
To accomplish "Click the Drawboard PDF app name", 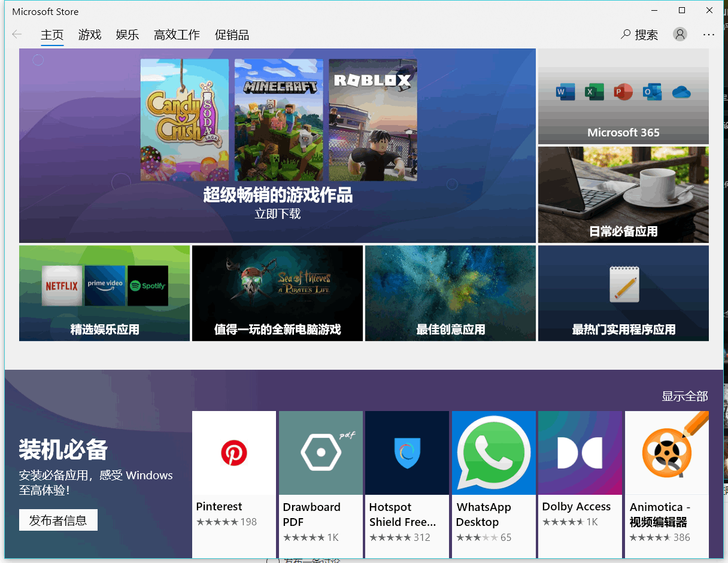I will 311,515.
